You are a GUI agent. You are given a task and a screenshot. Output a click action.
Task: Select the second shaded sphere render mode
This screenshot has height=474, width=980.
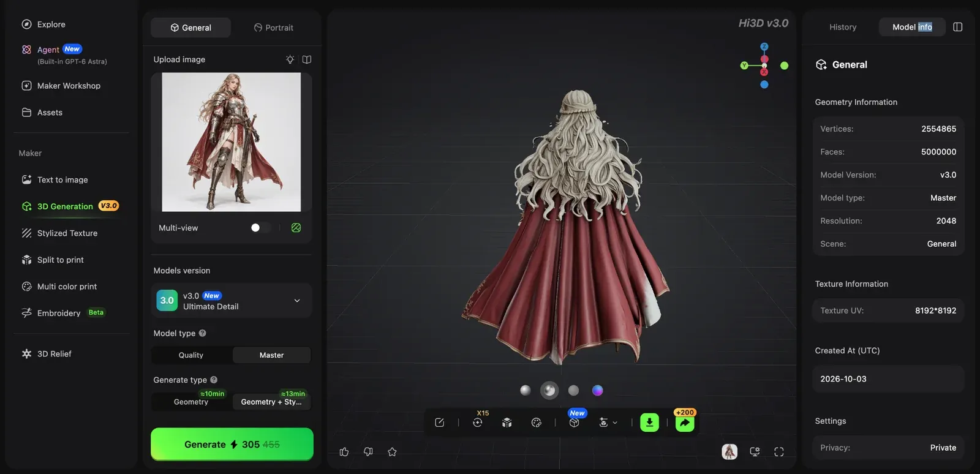(549, 390)
